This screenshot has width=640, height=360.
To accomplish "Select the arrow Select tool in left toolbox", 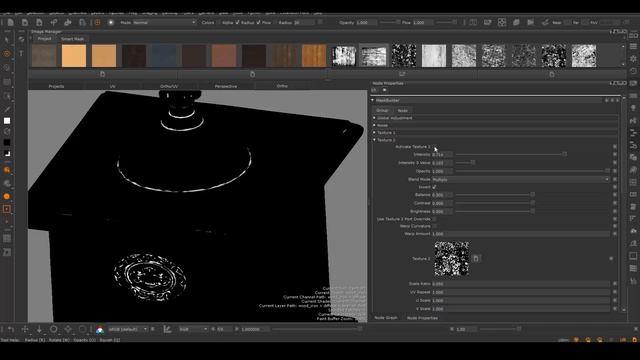I will [7, 40].
